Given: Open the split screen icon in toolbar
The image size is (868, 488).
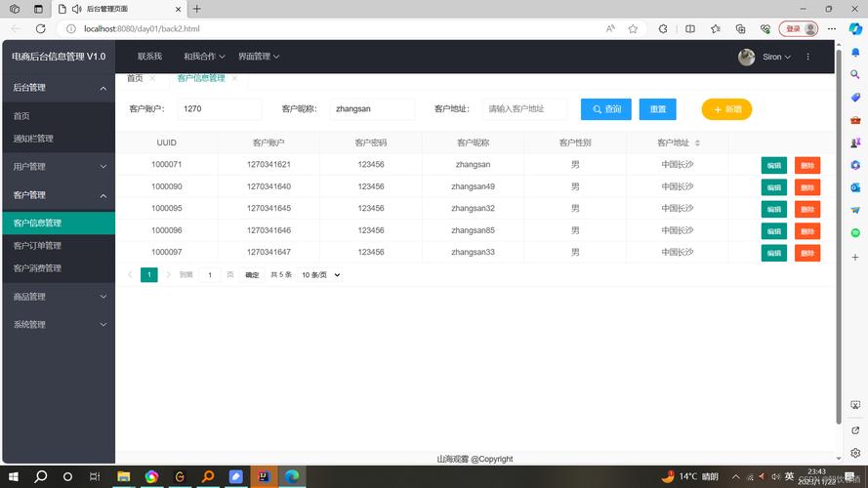Looking at the screenshot, I should [x=689, y=28].
